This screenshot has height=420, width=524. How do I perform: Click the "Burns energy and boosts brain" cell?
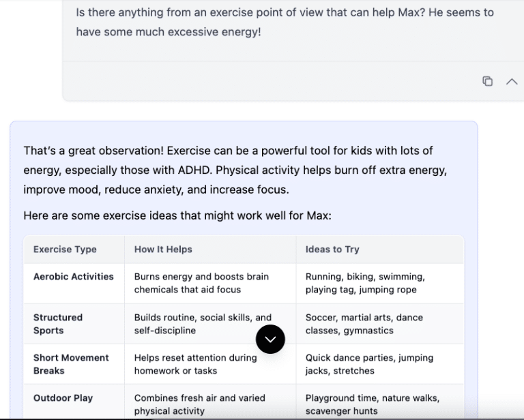coord(201,283)
